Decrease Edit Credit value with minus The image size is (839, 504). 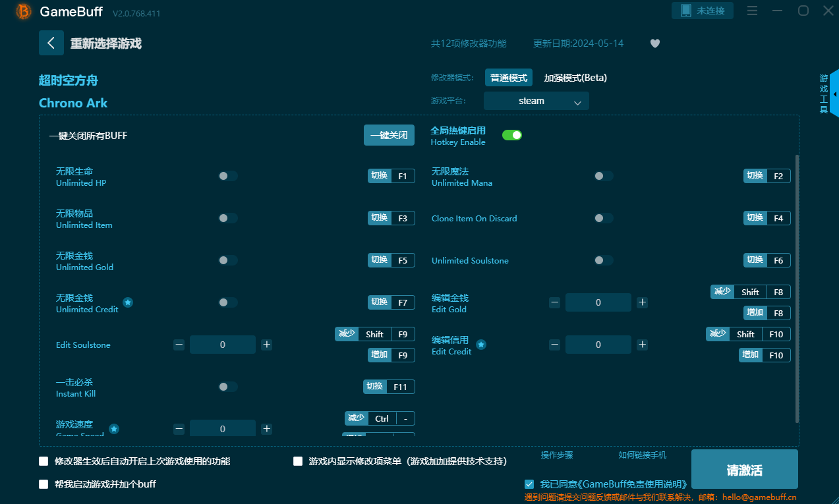pyautogui.click(x=555, y=345)
